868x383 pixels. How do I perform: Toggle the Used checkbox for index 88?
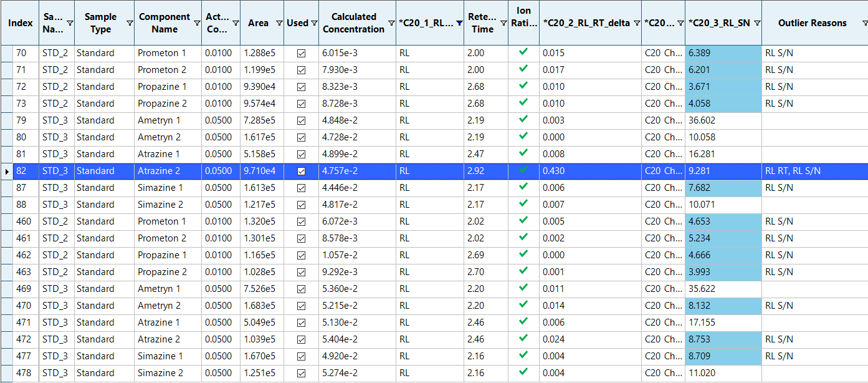[x=302, y=205]
